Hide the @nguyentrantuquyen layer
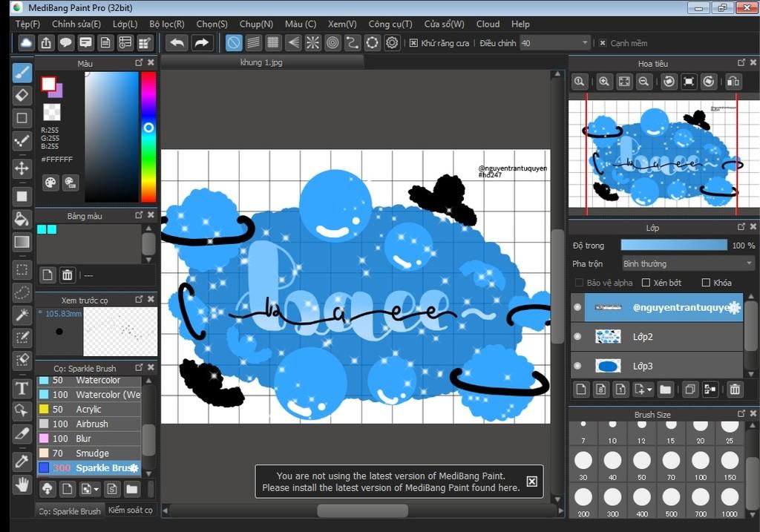 [577, 307]
